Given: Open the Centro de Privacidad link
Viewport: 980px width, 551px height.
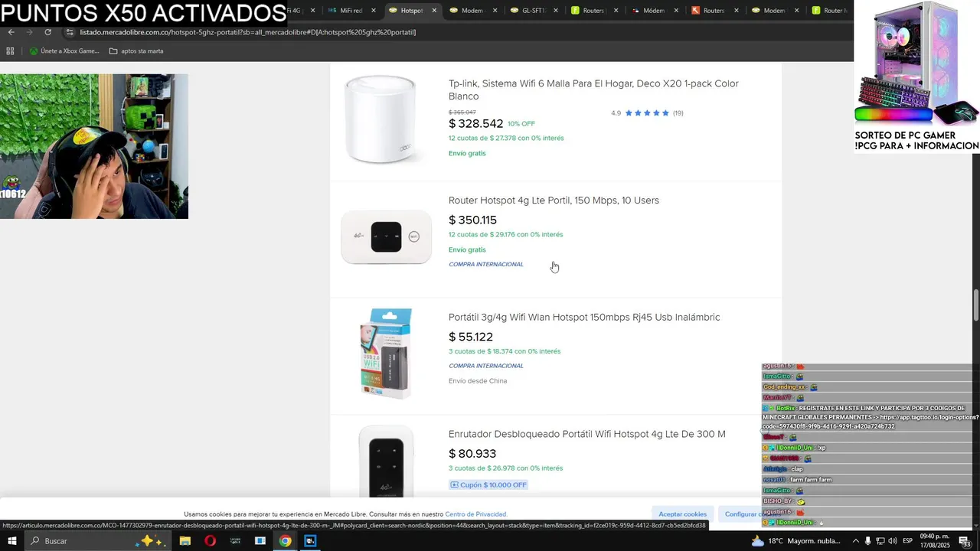Looking at the screenshot, I should pos(475,514).
